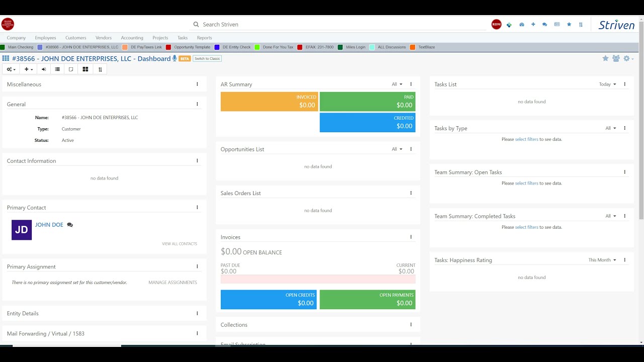Click the up-down arrows icon in top header
The width and height of the screenshot is (644, 362).
coord(581,24)
